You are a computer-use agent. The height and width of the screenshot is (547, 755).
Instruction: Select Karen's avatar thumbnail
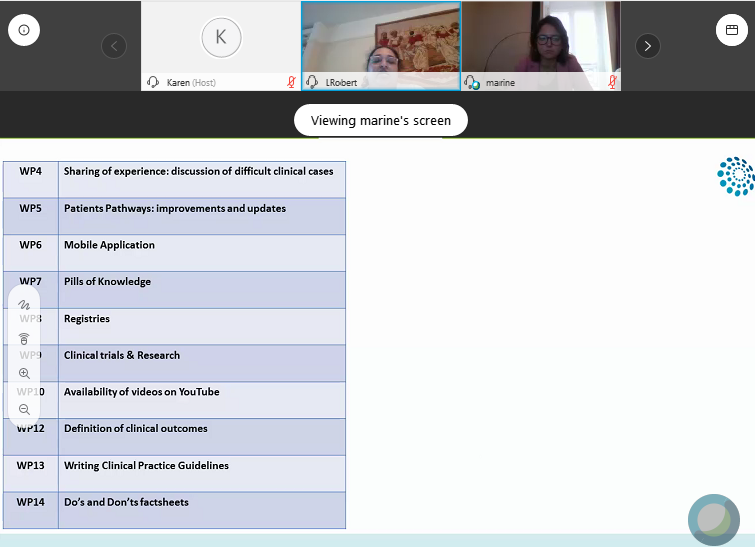point(221,38)
